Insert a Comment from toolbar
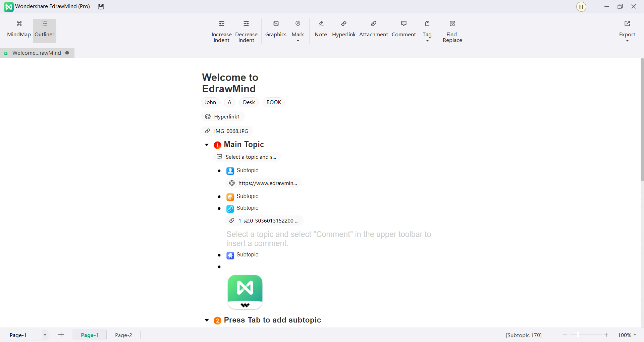 click(404, 29)
